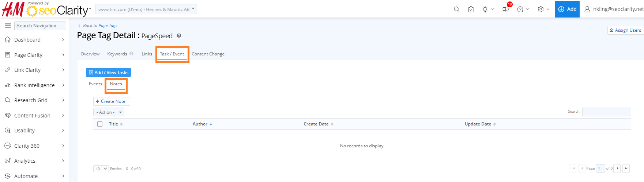This screenshot has width=644, height=182.
Task: Click the lightbulb insights icon
Action: click(485, 9)
